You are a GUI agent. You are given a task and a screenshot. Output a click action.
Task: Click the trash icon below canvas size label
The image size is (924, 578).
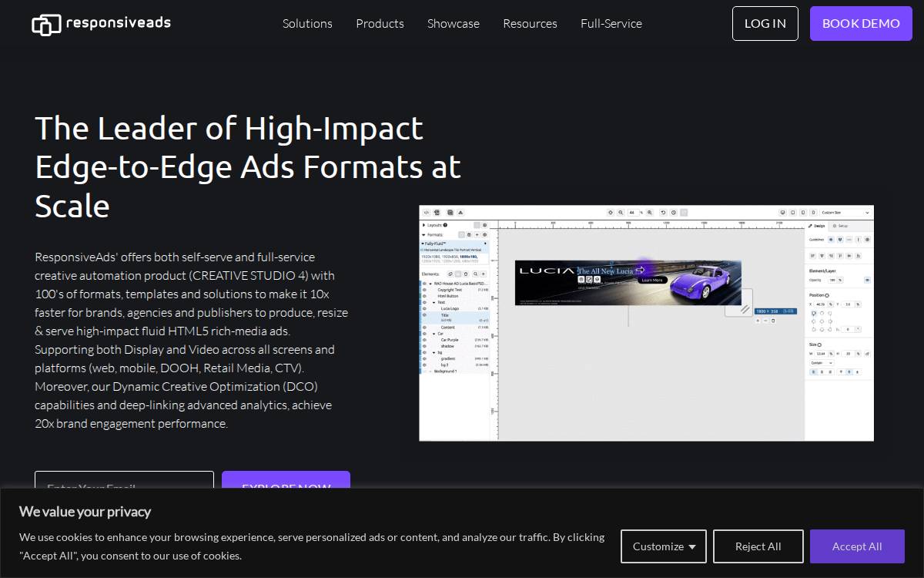(773, 321)
